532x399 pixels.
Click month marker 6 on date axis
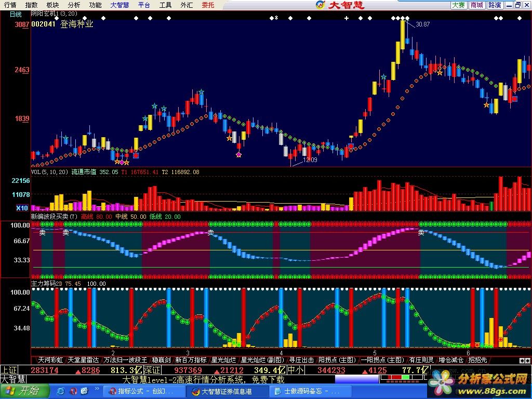(x=469, y=353)
